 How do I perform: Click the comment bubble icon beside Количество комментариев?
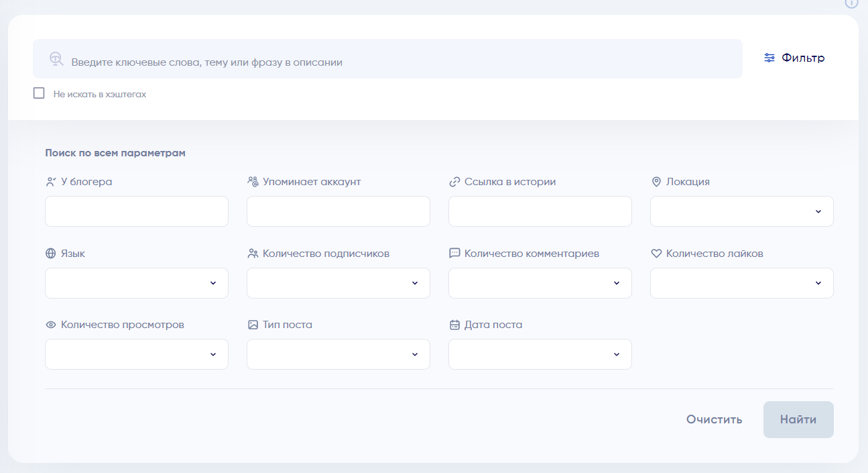(454, 254)
